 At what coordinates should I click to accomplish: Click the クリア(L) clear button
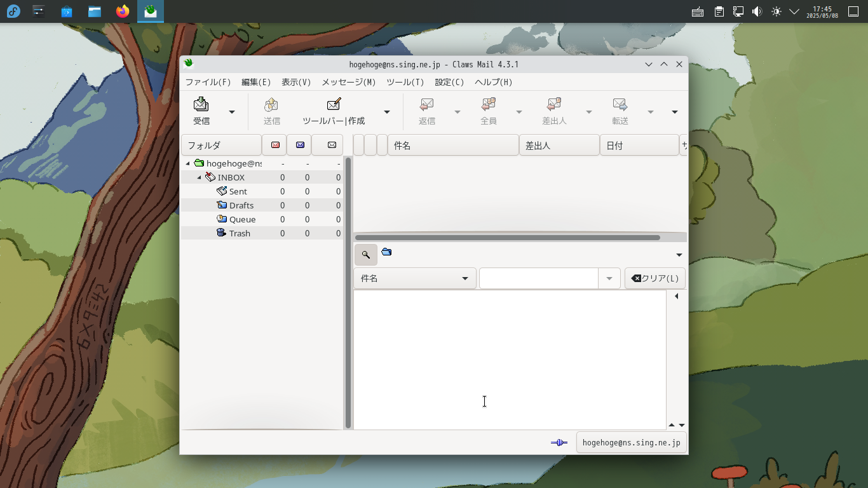654,278
